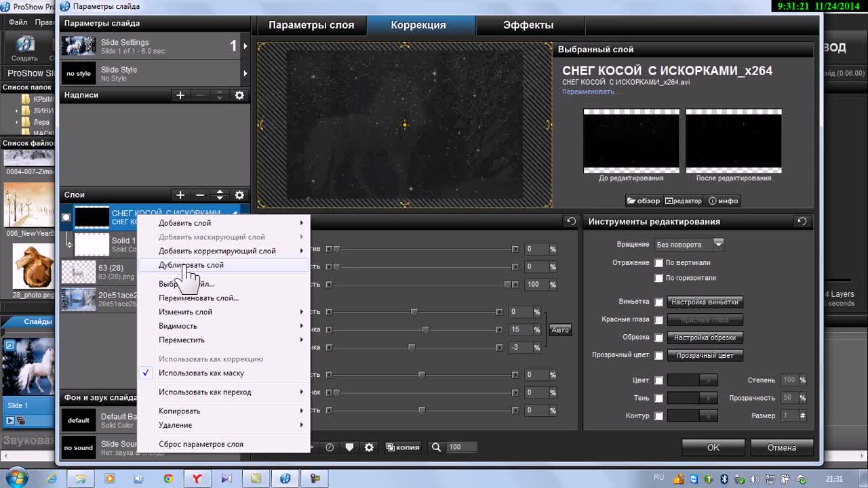
Task: Click the Переименовать... link
Action: coord(591,91)
